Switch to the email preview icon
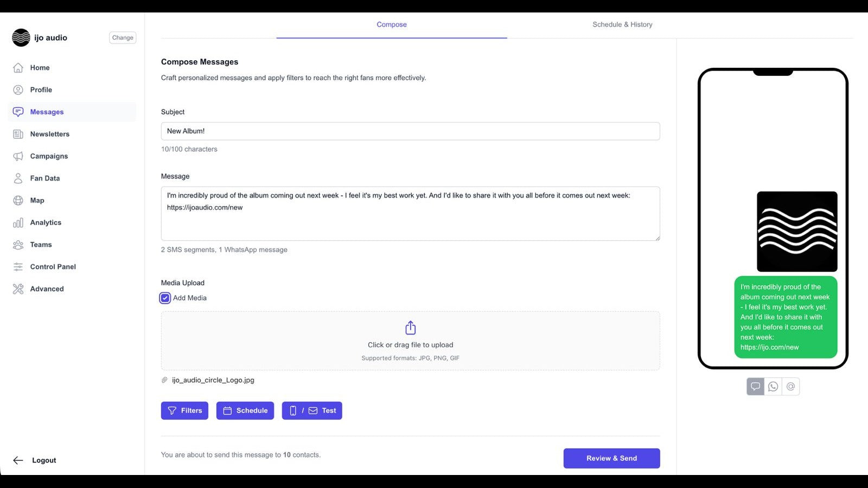This screenshot has height=488, width=868. pyautogui.click(x=791, y=387)
